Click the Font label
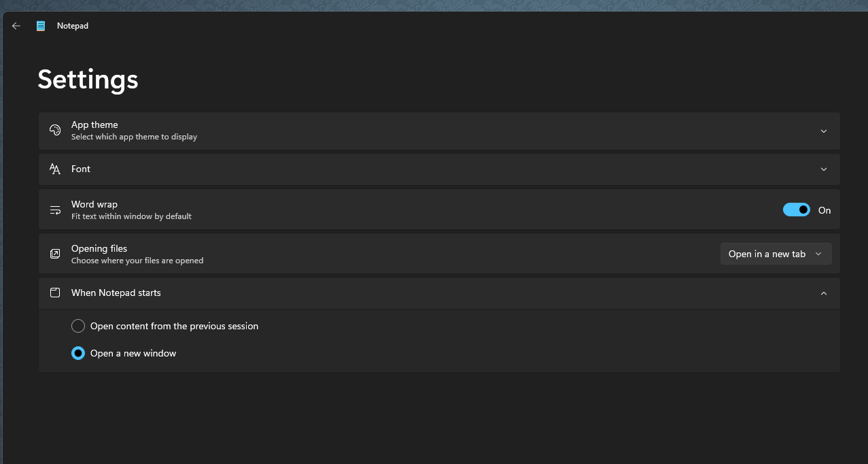Viewport: 868px width, 464px height. pos(81,169)
